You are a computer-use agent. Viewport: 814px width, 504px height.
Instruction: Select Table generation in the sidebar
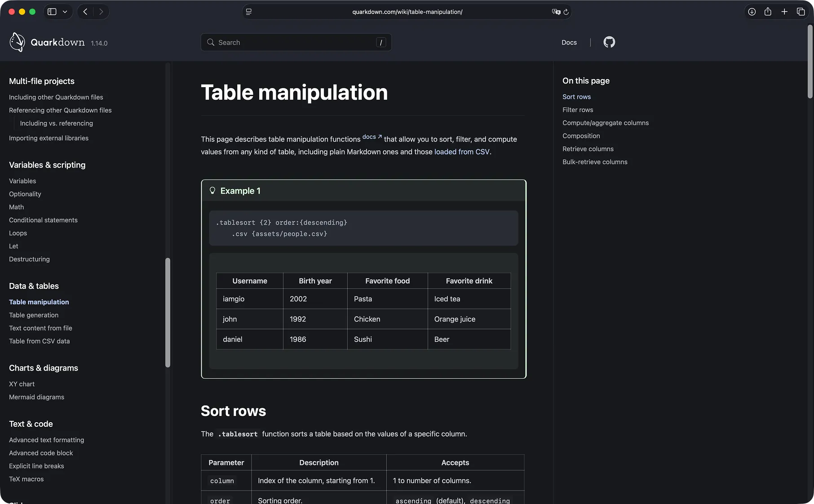pos(34,315)
